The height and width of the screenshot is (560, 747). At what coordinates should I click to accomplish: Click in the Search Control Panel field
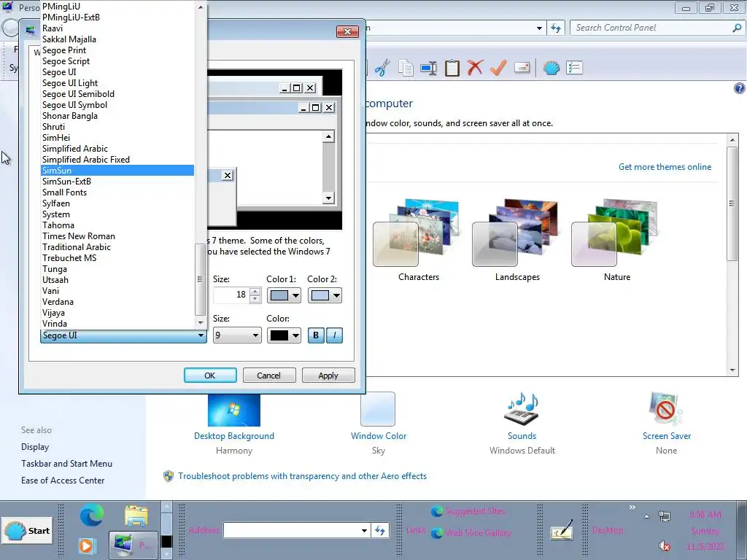coord(651,28)
